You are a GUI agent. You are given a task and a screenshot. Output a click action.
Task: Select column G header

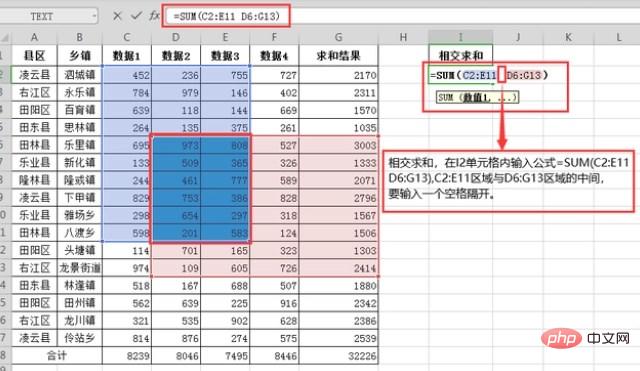point(338,38)
